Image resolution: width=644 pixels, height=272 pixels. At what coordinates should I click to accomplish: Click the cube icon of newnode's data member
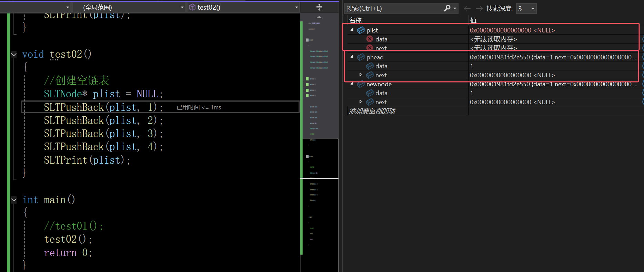click(370, 93)
